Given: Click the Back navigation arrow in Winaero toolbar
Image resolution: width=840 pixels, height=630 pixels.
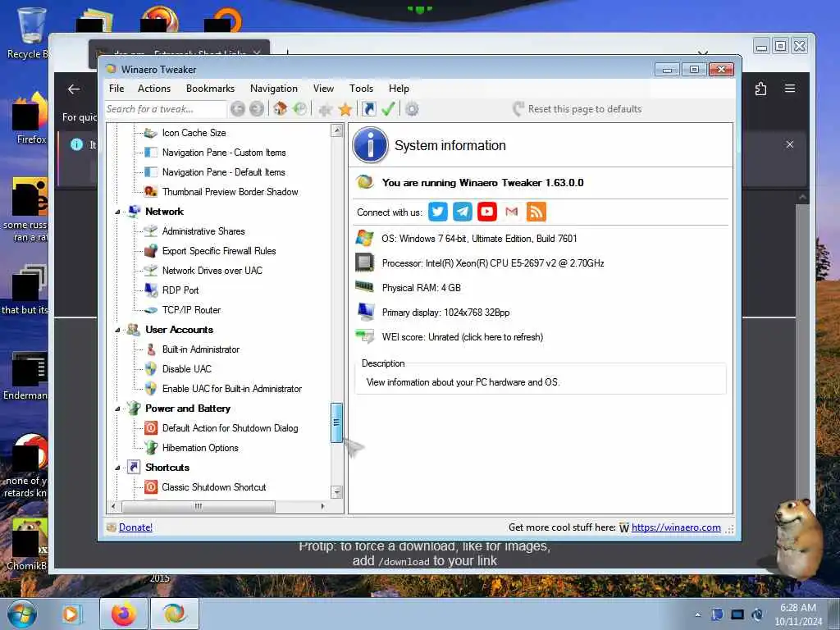Looking at the screenshot, I should (238, 109).
